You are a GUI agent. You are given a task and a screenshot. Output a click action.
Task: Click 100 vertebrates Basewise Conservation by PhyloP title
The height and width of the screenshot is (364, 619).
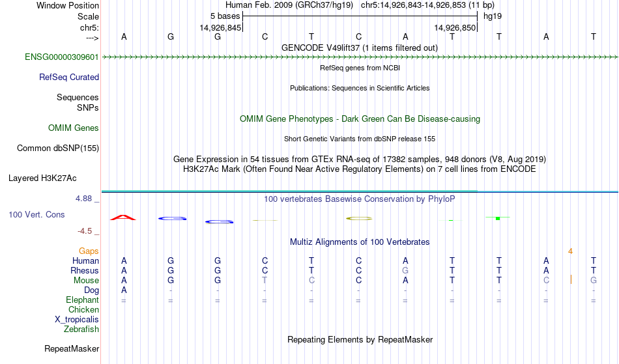click(360, 199)
